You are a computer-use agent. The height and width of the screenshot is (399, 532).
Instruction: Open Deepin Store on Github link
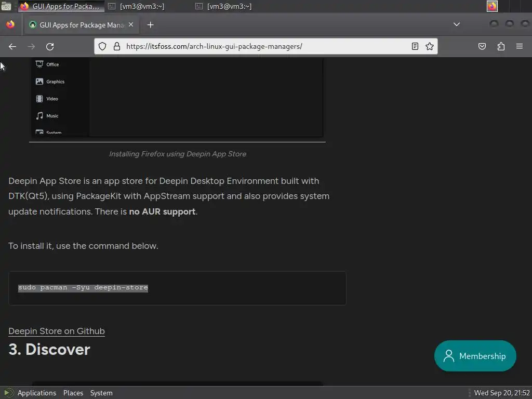[57, 331]
